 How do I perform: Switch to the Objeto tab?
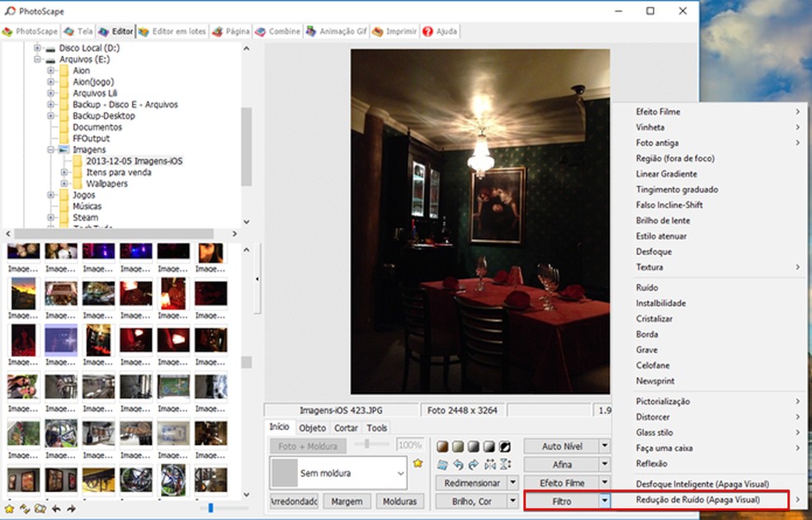tap(312, 428)
